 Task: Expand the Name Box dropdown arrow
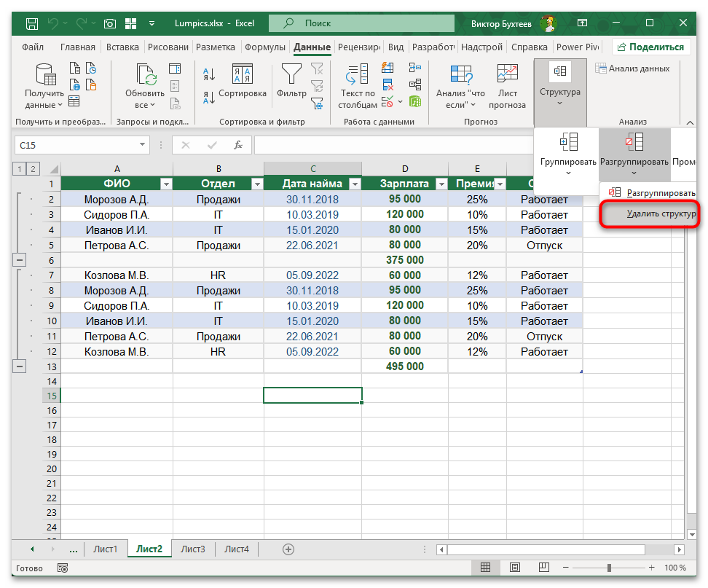pos(142,145)
